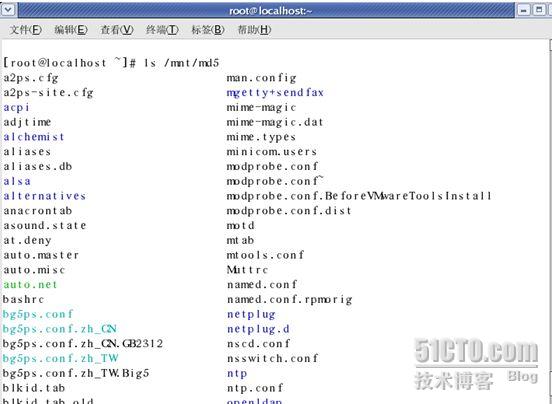Click the bashrc file name

point(24,299)
